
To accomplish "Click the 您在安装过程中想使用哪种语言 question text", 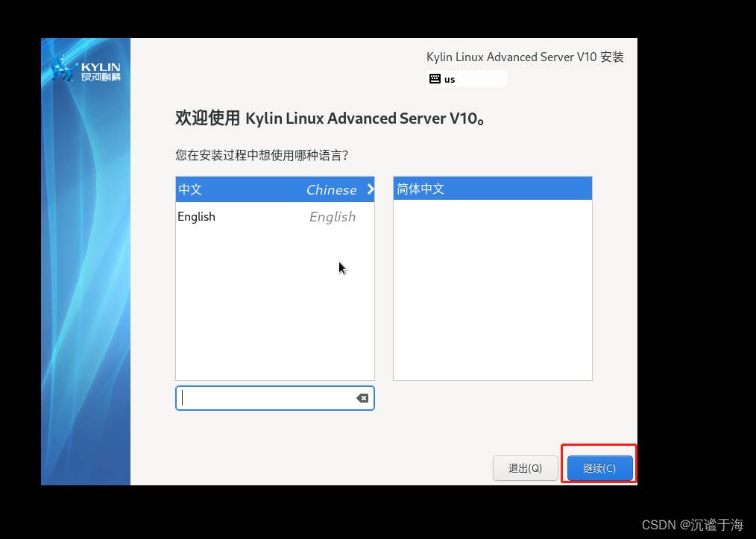I will pyautogui.click(x=262, y=155).
